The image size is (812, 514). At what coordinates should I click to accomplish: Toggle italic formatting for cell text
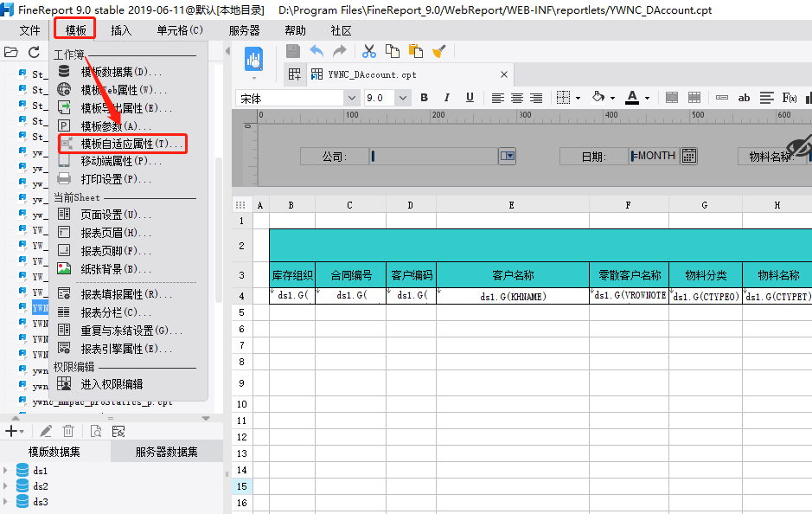(x=446, y=98)
